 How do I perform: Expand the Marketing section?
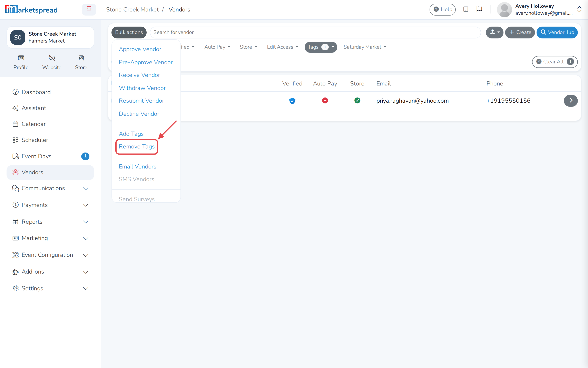pyautogui.click(x=50, y=238)
